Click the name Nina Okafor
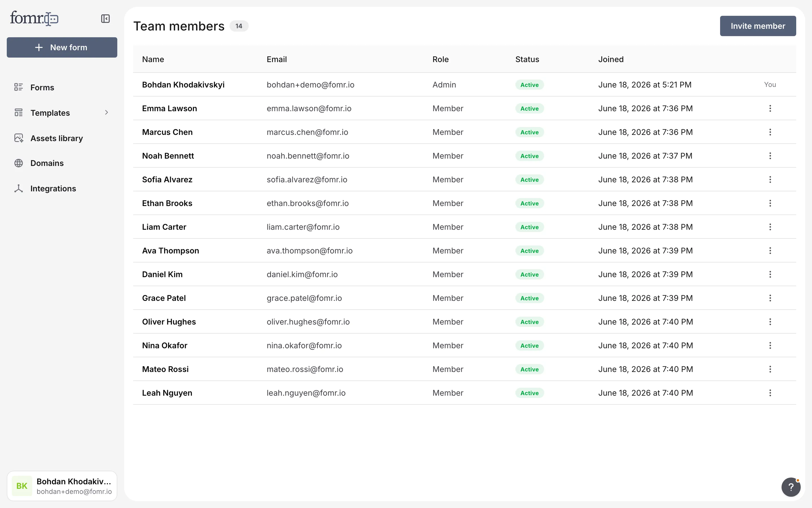This screenshot has height=508, width=812. (x=165, y=345)
